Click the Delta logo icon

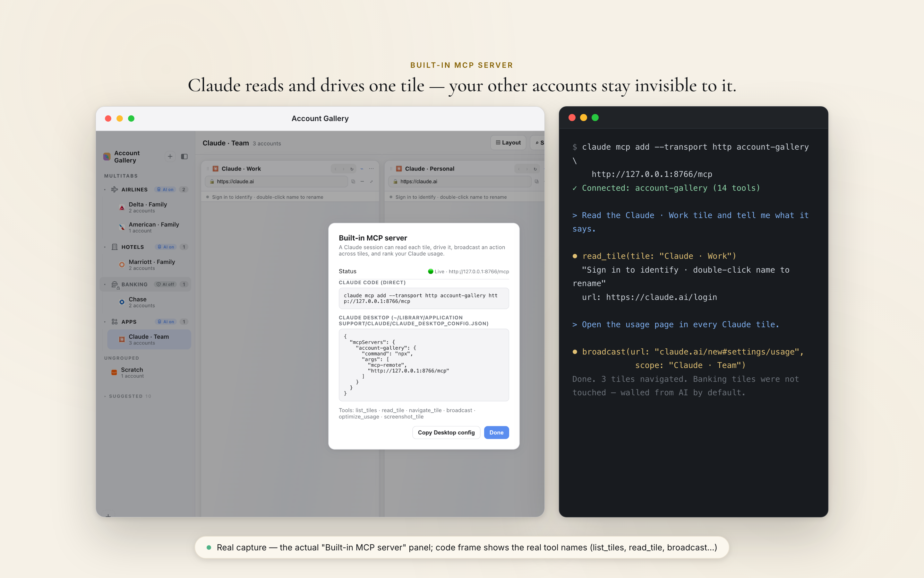click(122, 207)
